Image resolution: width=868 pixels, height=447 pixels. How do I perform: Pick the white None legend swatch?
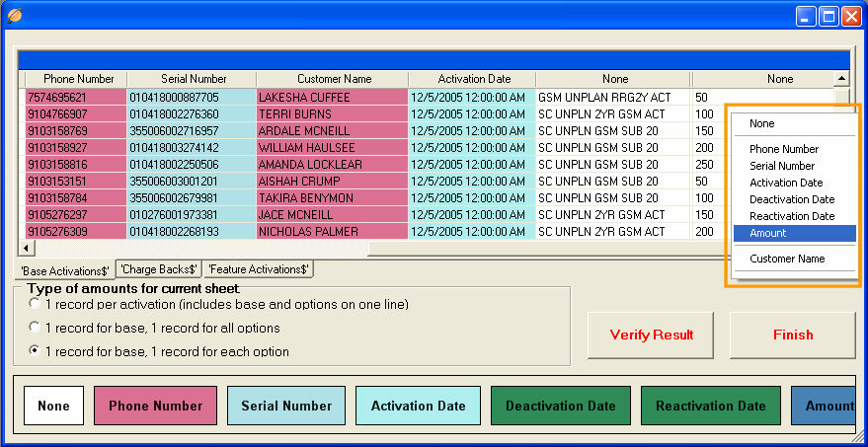[x=53, y=406]
